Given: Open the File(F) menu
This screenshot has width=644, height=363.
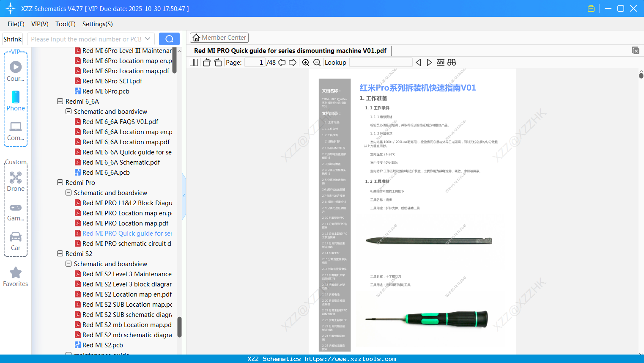Looking at the screenshot, I should pos(16,24).
